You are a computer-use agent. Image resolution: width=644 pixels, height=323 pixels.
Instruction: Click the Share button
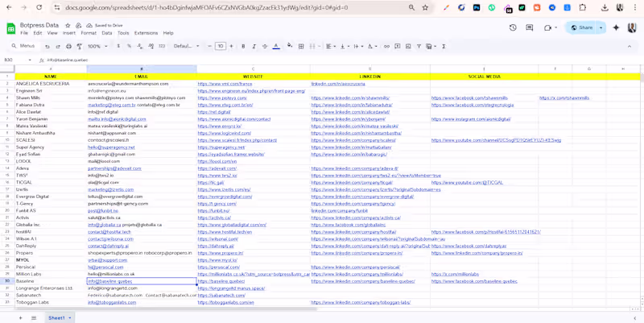click(x=581, y=27)
